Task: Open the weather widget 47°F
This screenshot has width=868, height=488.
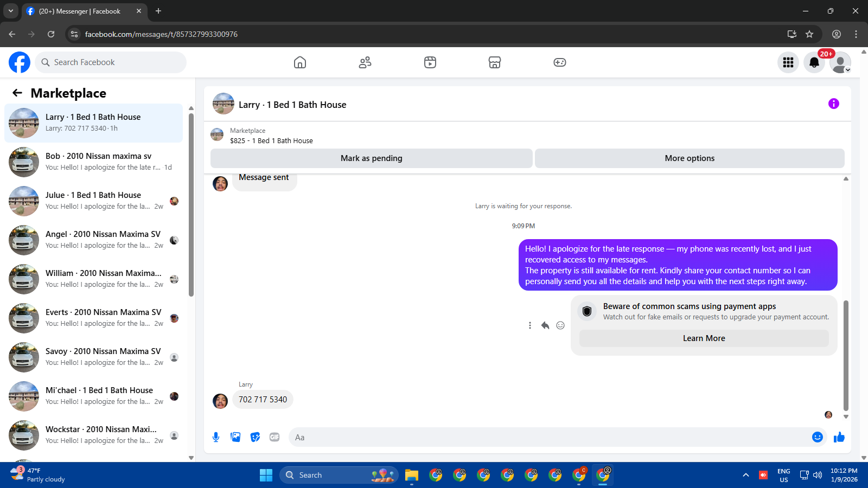Action: click(38, 475)
